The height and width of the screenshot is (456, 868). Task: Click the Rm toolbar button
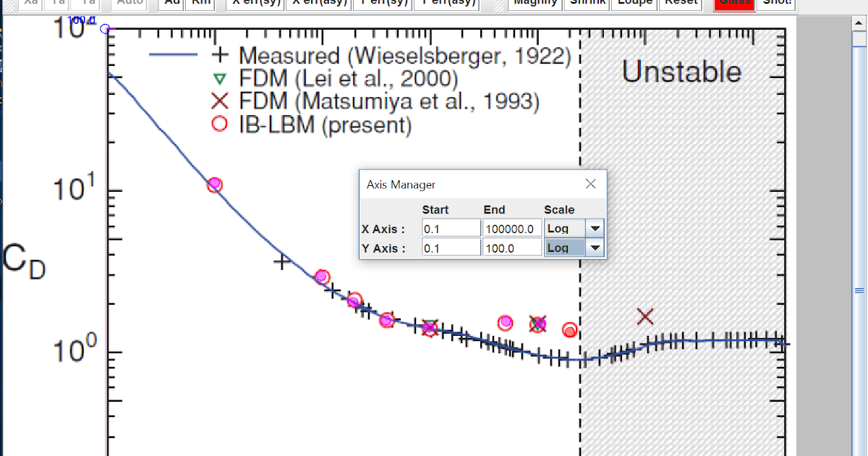[x=200, y=3]
